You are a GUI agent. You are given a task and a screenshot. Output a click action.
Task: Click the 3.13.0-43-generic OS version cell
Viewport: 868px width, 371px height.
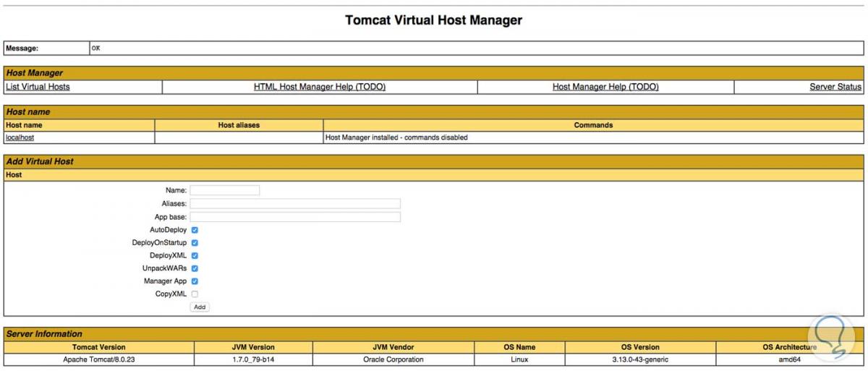(x=640, y=359)
